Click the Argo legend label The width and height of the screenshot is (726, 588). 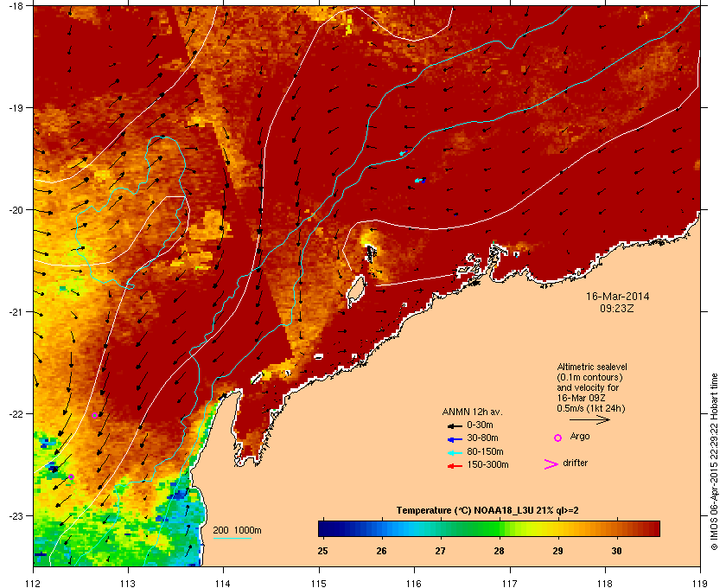tap(580, 437)
